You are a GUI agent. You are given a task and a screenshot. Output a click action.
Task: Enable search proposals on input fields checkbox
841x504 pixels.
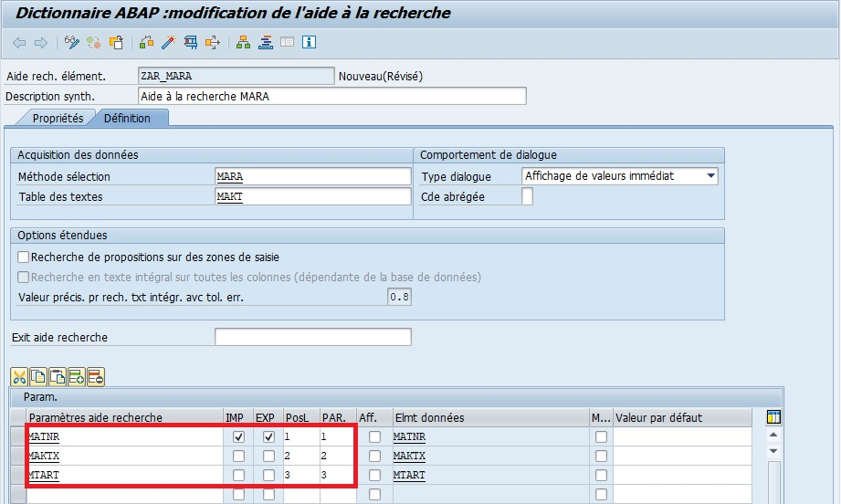24,257
